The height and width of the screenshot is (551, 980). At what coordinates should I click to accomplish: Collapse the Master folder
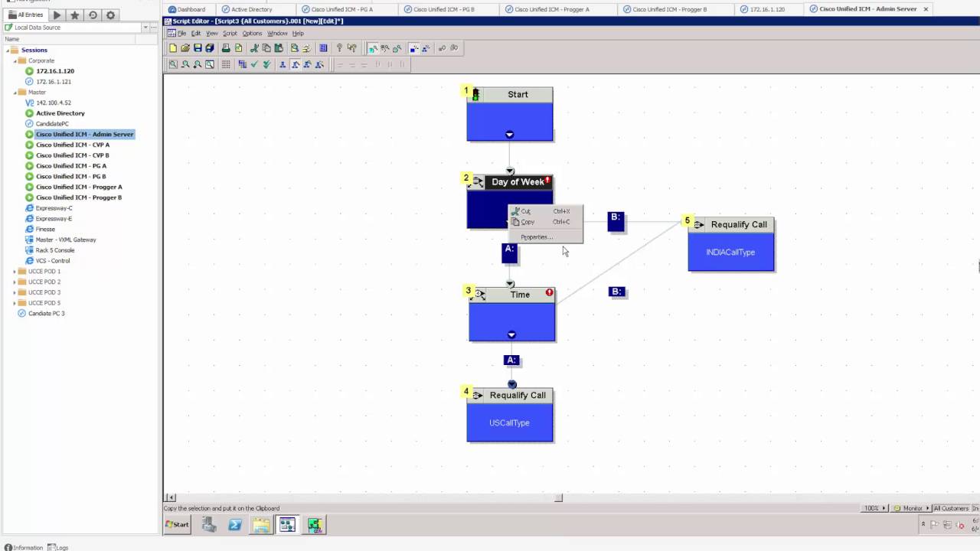[15, 92]
